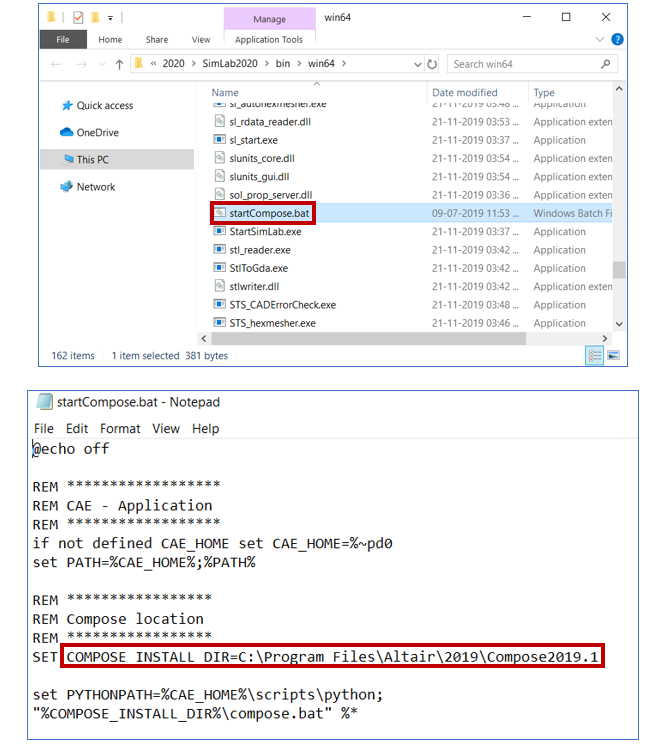Click the horizontal scroll right arrow
Viewport: 657px width, 748px height.
click(x=605, y=338)
